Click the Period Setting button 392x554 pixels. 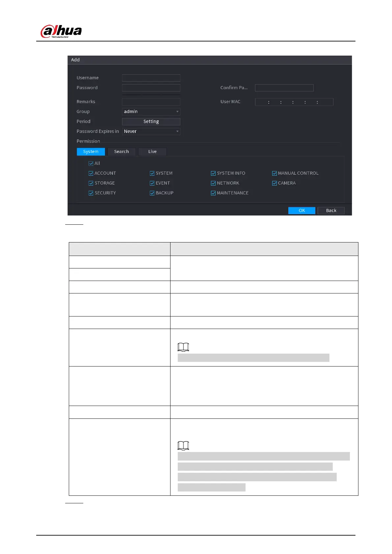point(151,121)
